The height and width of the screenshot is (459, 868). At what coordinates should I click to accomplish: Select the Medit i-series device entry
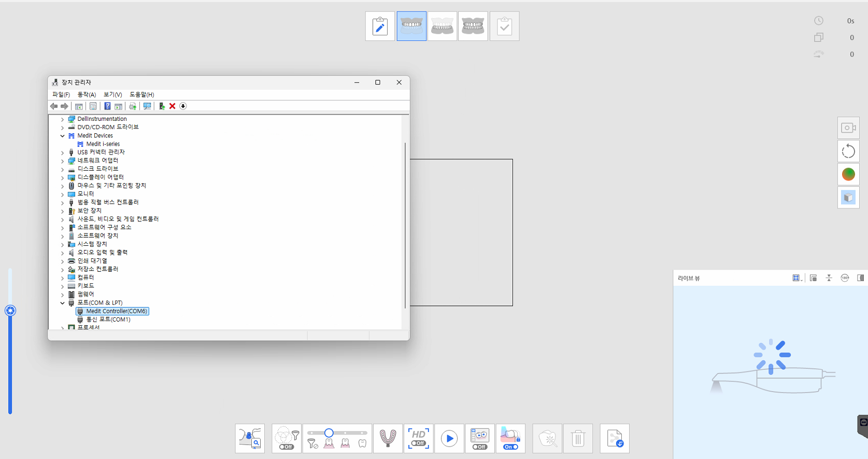click(103, 144)
